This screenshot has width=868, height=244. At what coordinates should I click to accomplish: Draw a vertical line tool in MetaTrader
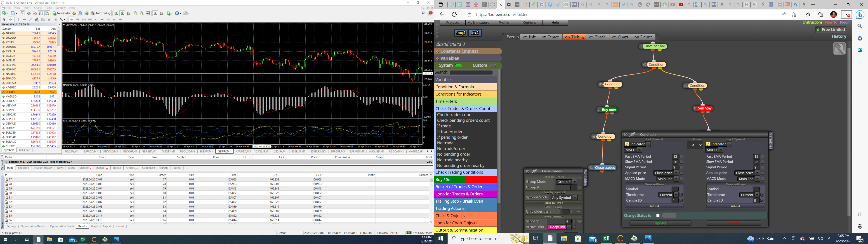pyautogui.click(x=18, y=20)
